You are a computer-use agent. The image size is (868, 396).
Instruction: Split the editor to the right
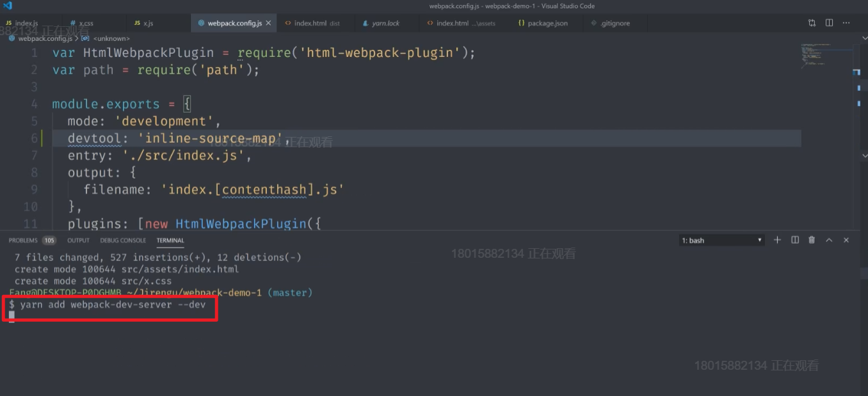point(829,23)
